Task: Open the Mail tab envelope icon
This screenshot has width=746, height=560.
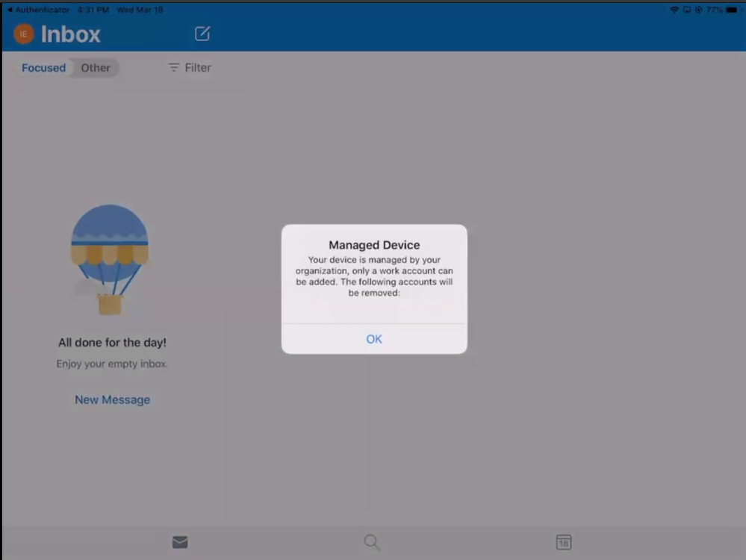Action: coord(180,542)
